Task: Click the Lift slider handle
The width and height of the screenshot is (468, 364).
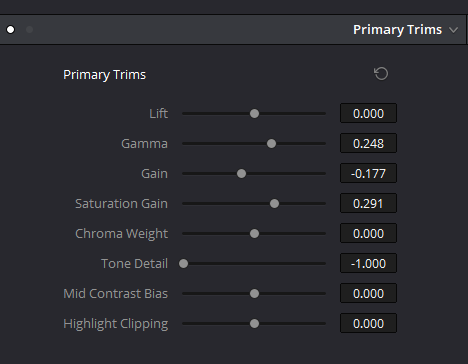Action: [x=254, y=114]
